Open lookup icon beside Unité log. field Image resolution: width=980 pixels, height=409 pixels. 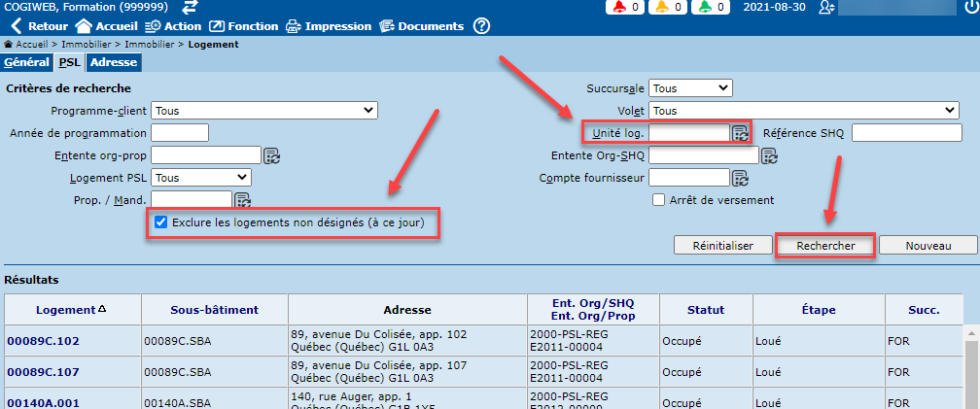pyautogui.click(x=740, y=133)
